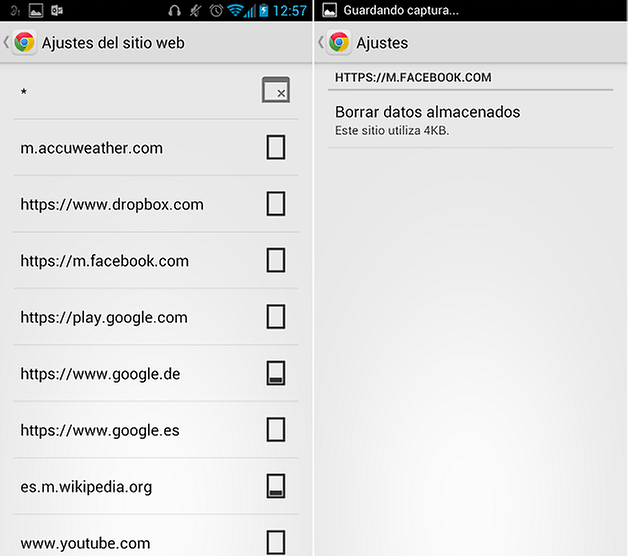The height and width of the screenshot is (556, 628).
Task: Tap the picture notification icon left of Outlook icon
Action: click(36, 10)
